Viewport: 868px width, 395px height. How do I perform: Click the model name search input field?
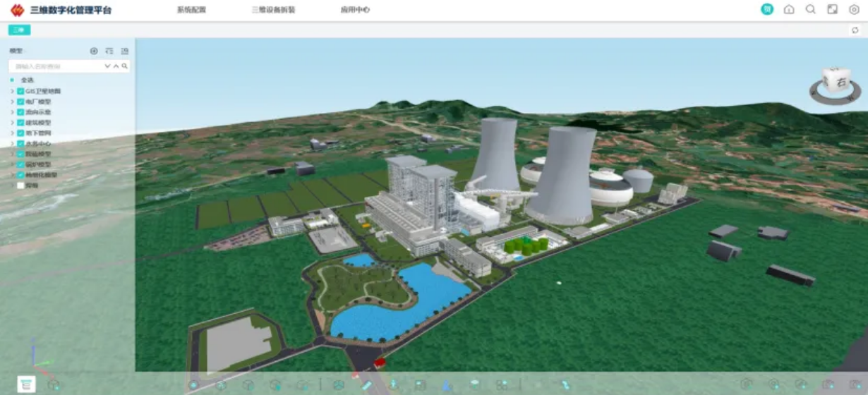point(58,66)
